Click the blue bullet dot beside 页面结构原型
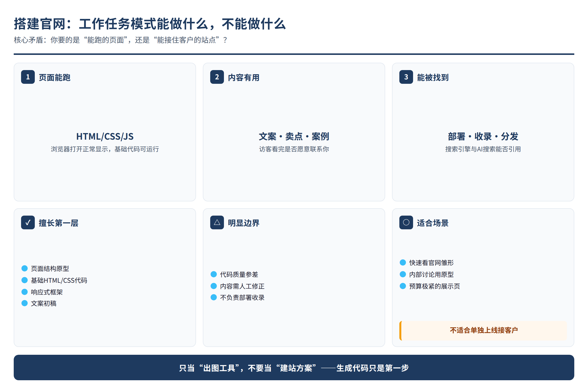Viewport: 588px width, 392px height. [x=24, y=269]
